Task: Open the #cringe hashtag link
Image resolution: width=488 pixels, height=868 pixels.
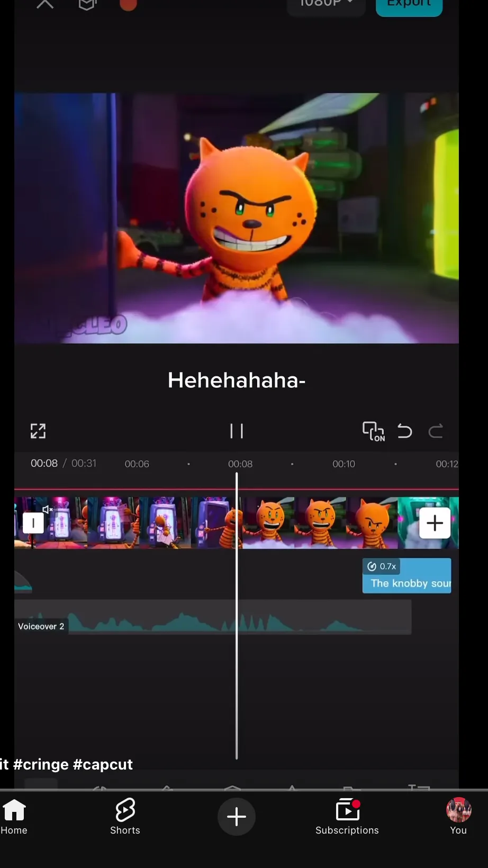Action: coord(41,764)
